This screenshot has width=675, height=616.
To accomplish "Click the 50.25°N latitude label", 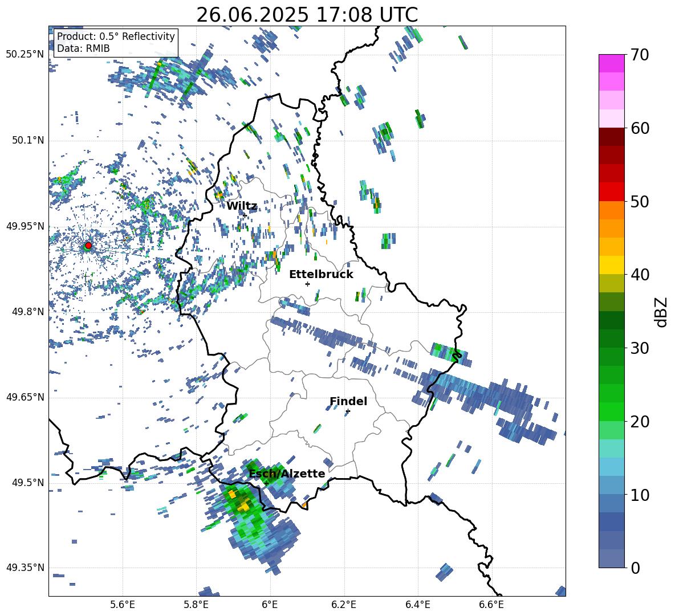I will 25,55.
